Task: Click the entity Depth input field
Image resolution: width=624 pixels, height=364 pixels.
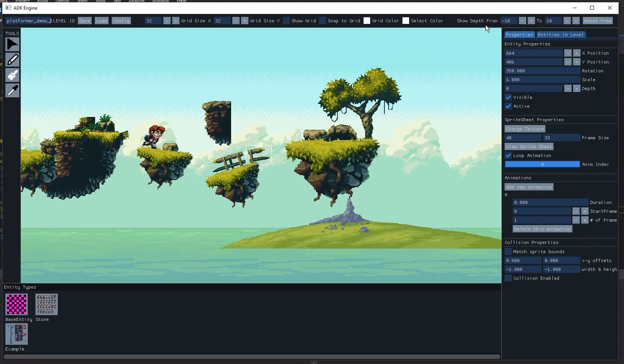Action: (533, 88)
